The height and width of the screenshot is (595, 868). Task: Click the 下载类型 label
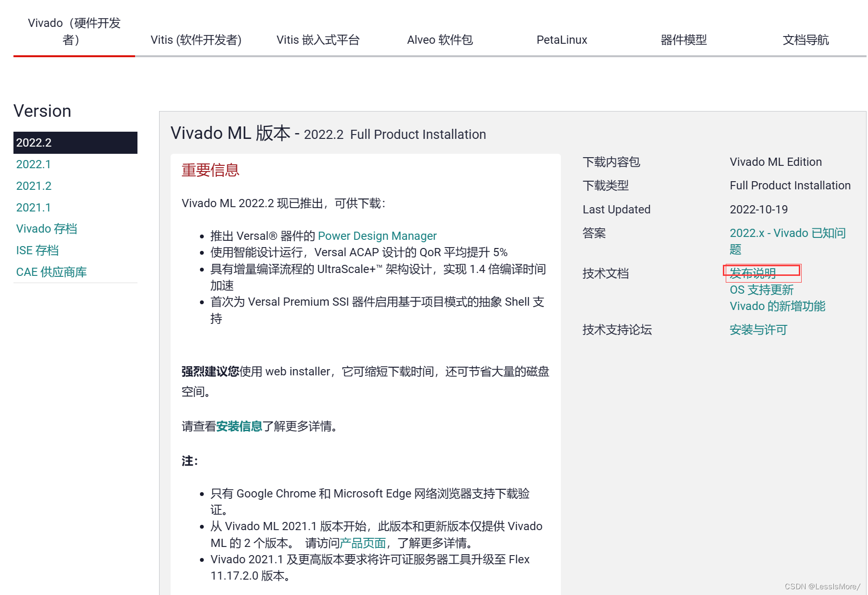(x=606, y=186)
